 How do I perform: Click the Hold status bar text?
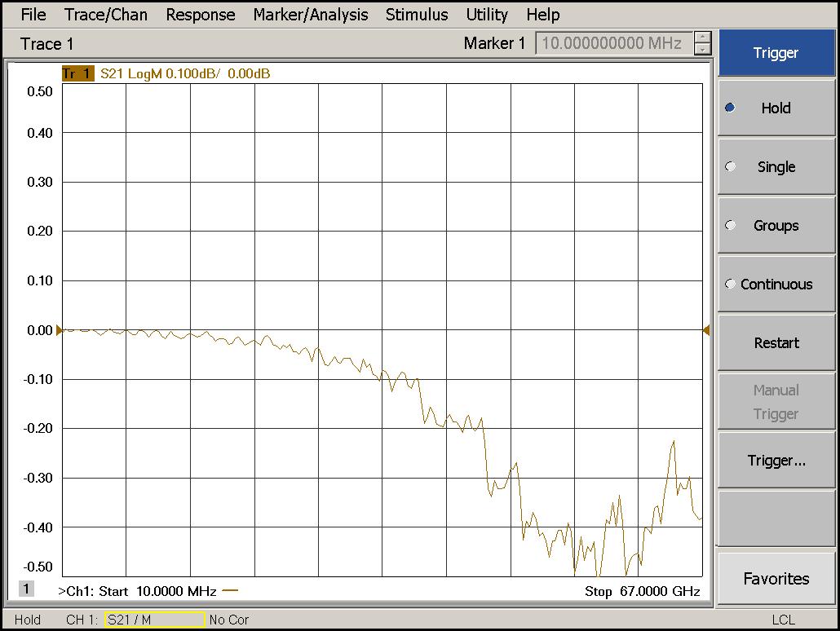tap(28, 620)
